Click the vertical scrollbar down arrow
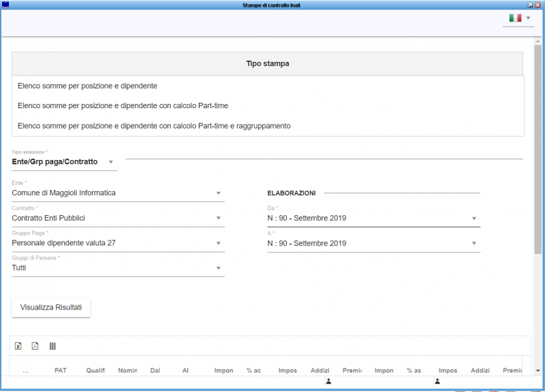This screenshot has height=392, width=545. click(538, 370)
